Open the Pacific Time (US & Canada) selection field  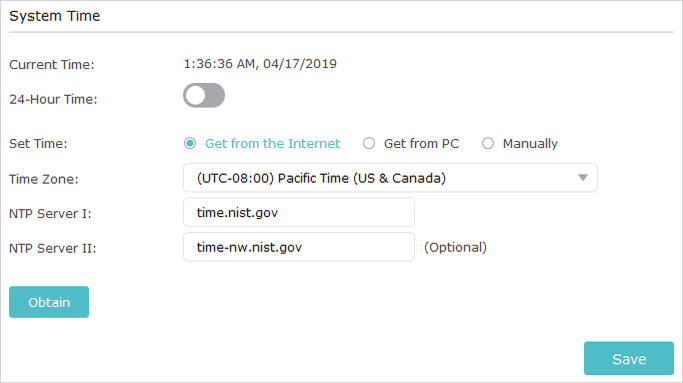point(390,178)
